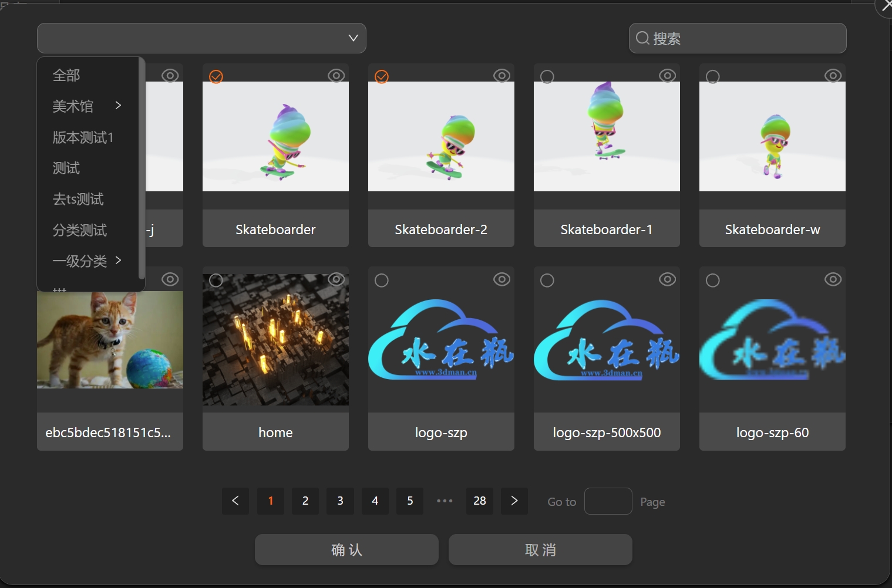892x588 pixels.
Task: Click the logo-szp-500x500 name label
Action: (607, 433)
